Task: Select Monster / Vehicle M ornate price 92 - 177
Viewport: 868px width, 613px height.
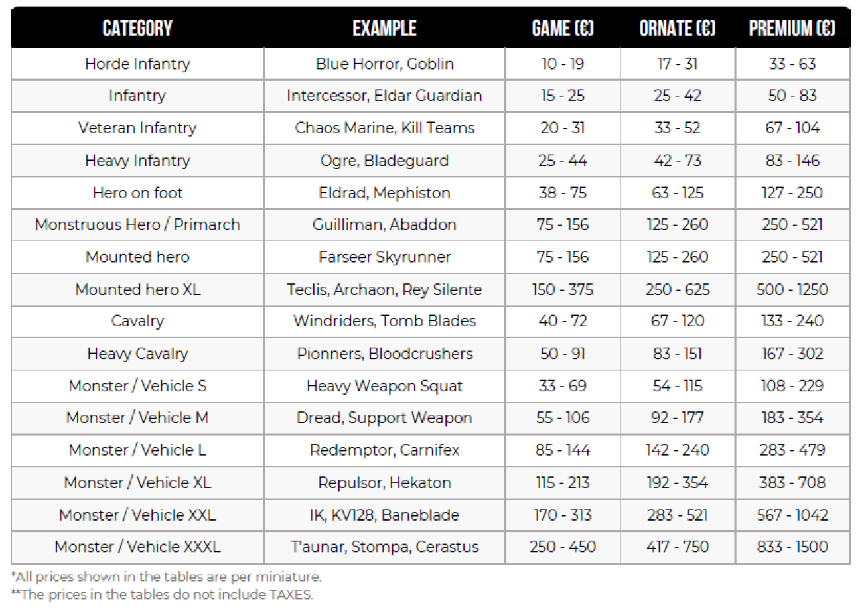Action: [x=678, y=418]
